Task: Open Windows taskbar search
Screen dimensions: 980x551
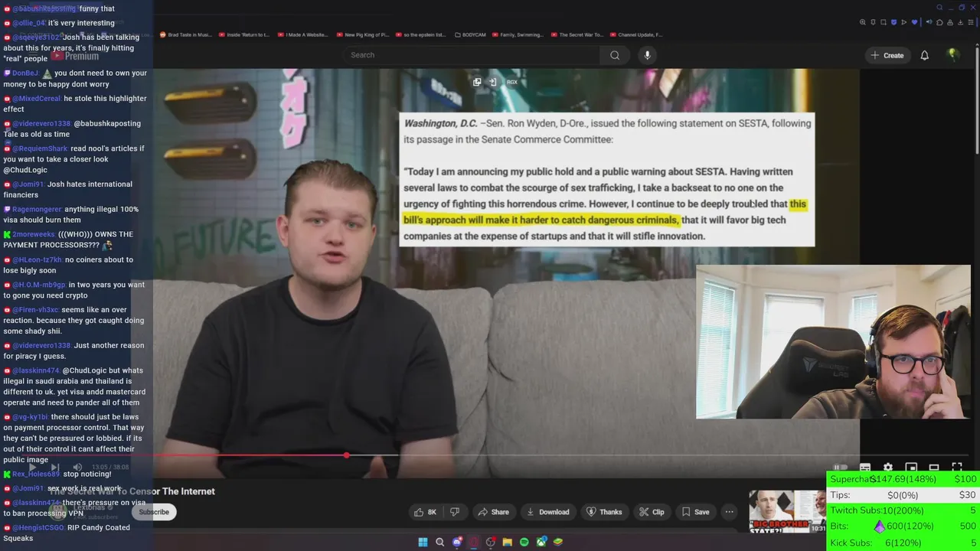Action: 439,542
